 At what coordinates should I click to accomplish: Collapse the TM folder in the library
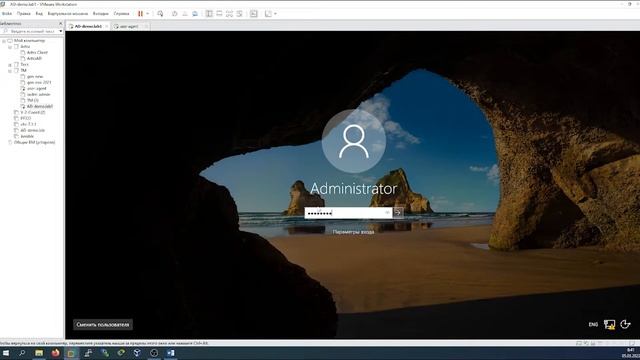tap(10, 71)
